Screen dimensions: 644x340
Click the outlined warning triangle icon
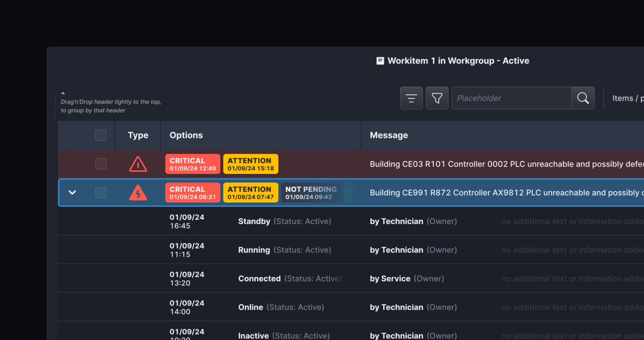click(138, 164)
